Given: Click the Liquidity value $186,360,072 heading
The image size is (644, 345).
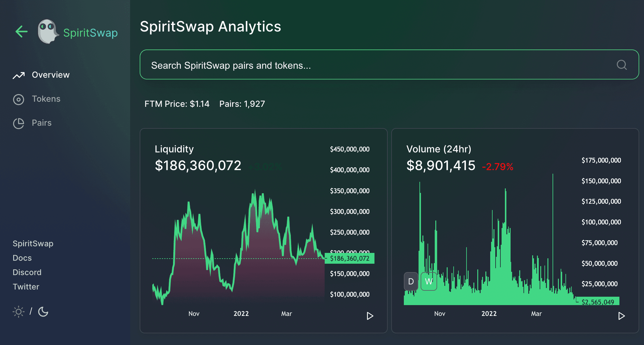Looking at the screenshot, I should tap(198, 165).
